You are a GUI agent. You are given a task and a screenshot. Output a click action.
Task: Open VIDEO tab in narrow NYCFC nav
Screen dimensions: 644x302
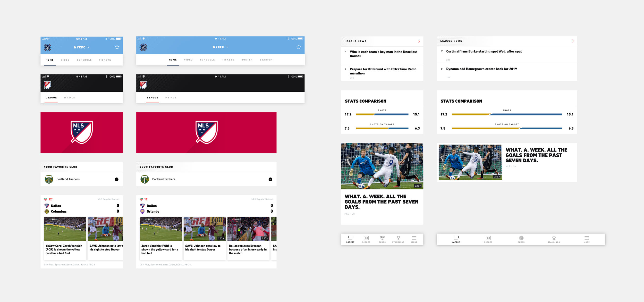pos(65,60)
